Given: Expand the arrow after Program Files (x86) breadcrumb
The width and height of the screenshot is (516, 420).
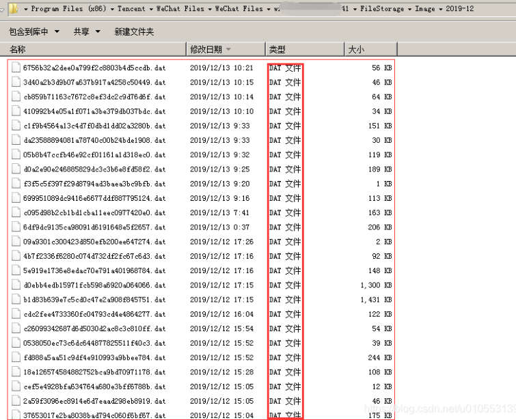Looking at the screenshot, I should click(x=112, y=9).
